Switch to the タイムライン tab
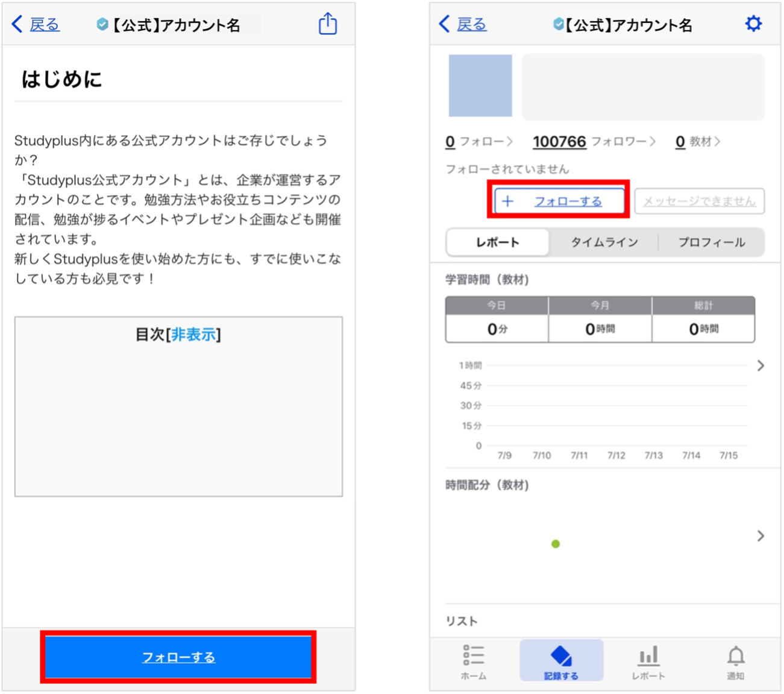 (x=604, y=242)
